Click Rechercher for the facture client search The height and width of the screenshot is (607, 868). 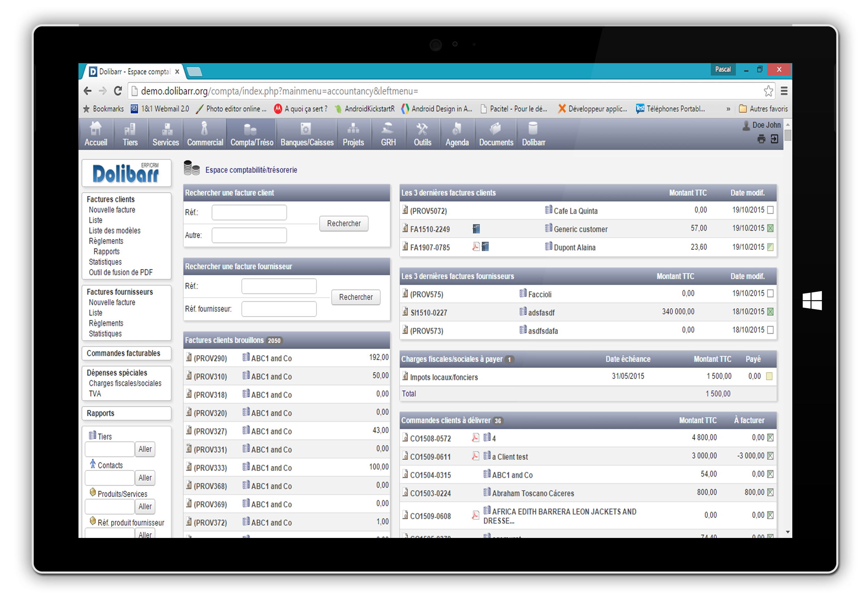343,224
